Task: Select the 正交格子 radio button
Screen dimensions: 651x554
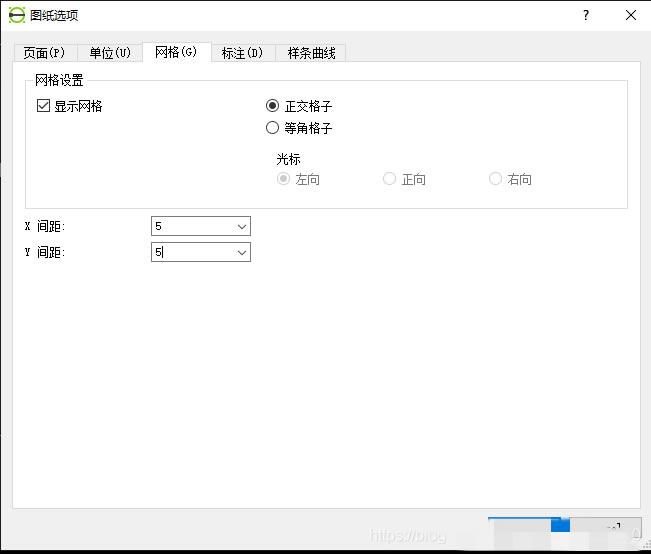Action: pyautogui.click(x=273, y=106)
